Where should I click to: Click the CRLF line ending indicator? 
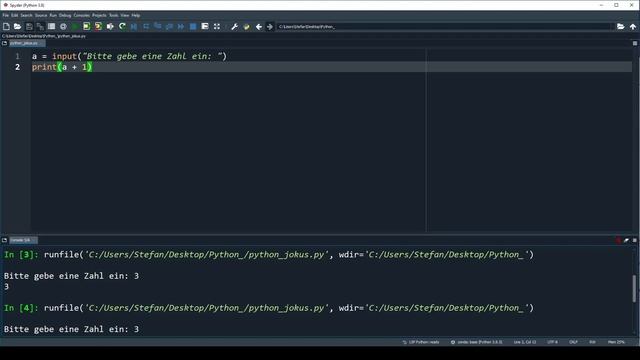[x=573, y=342]
